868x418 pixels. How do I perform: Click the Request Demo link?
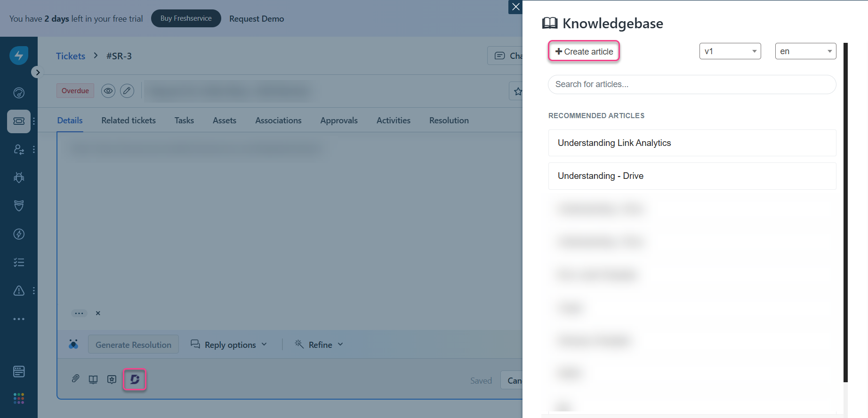257,19
